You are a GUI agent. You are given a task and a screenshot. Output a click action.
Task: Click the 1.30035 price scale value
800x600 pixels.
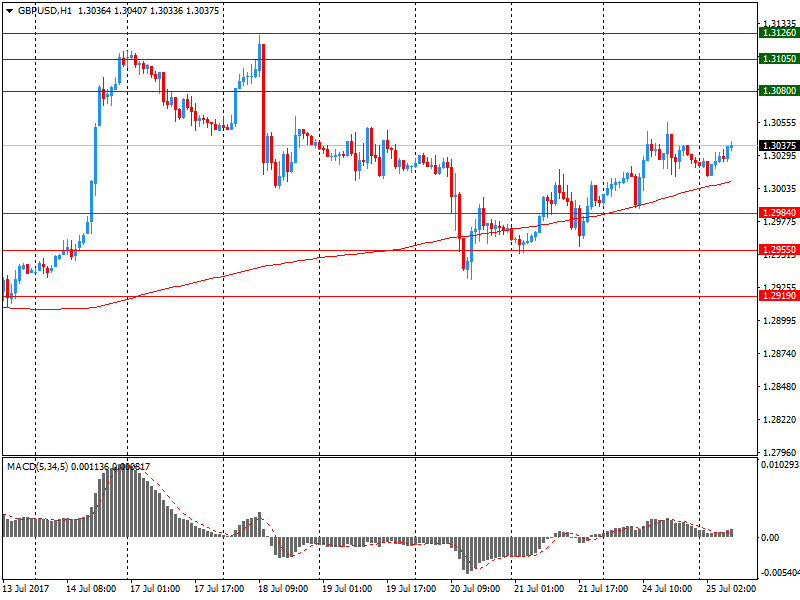pyautogui.click(x=780, y=189)
